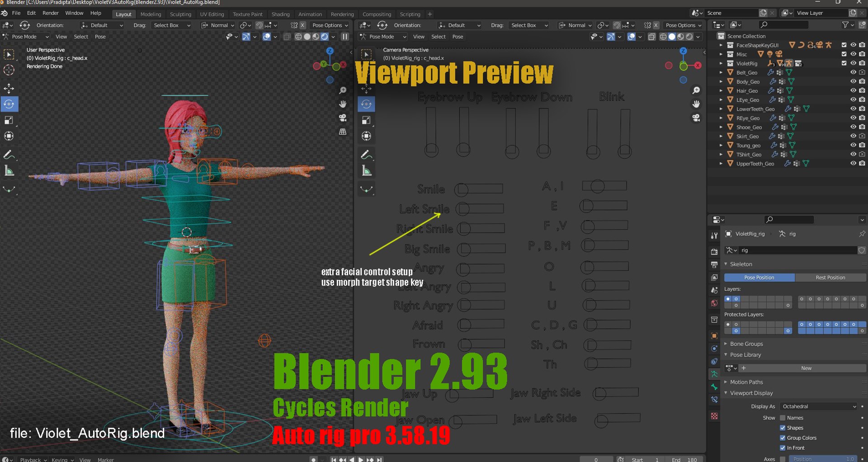
Task: Open the Render properties tab icon
Action: (714, 252)
